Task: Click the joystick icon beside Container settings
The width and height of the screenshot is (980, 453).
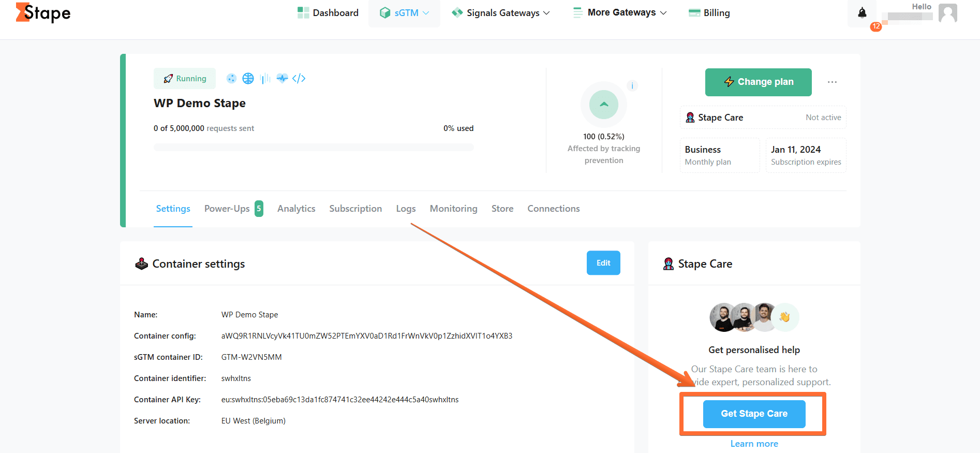Action: pyautogui.click(x=141, y=264)
